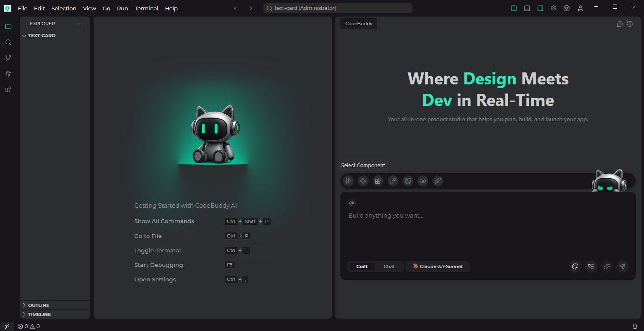Toggle the eye preview icon

coord(423,181)
